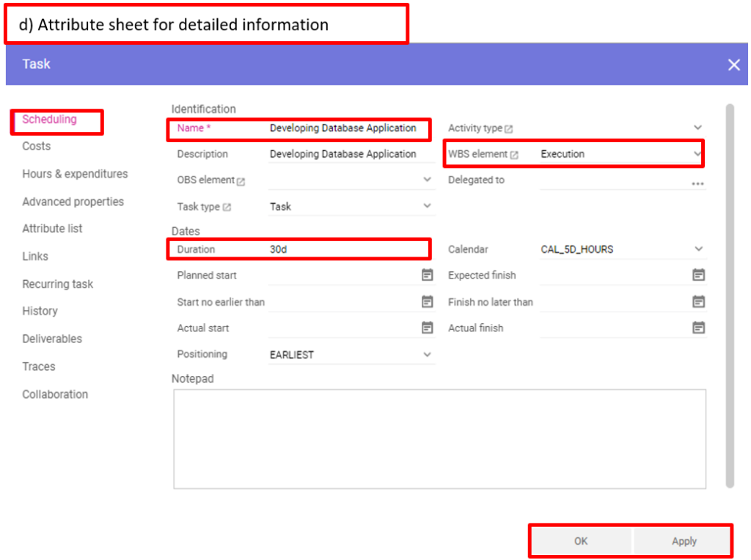Screen dimensions: 751x560
Task: Open the Task type dropdown
Action: click(x=427, y=207)
